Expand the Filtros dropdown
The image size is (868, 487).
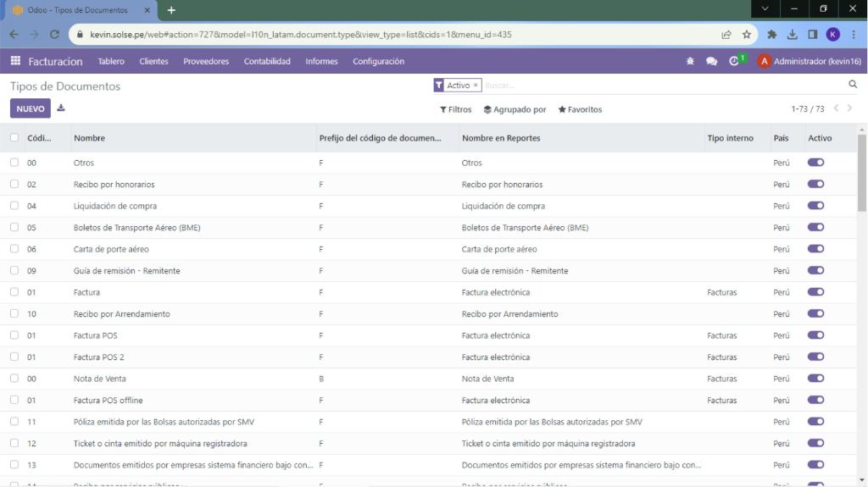click(455, 109)
